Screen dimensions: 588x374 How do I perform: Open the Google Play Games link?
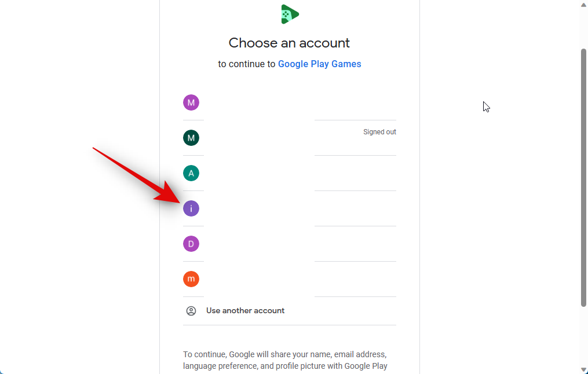click(319, 64)
